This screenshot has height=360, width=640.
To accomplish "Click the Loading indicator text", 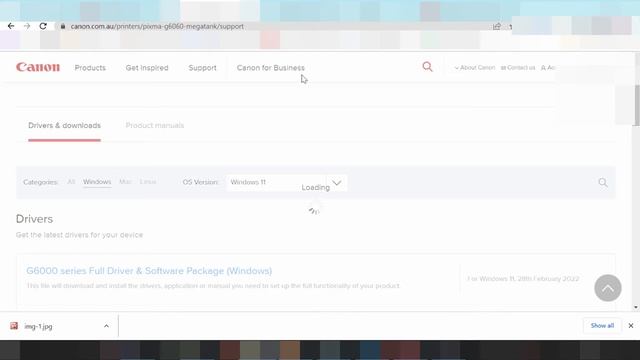I will [316, 187].
